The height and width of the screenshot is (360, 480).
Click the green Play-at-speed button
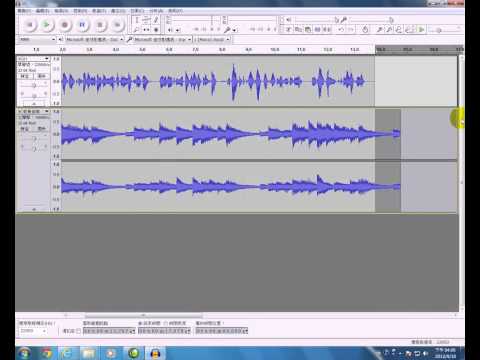pos(421,30)
